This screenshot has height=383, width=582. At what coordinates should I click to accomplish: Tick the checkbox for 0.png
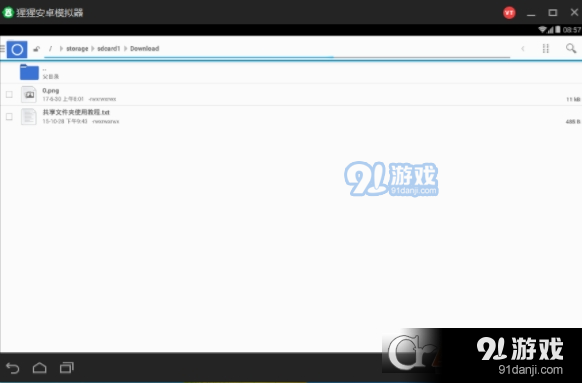tap(9, 95)
